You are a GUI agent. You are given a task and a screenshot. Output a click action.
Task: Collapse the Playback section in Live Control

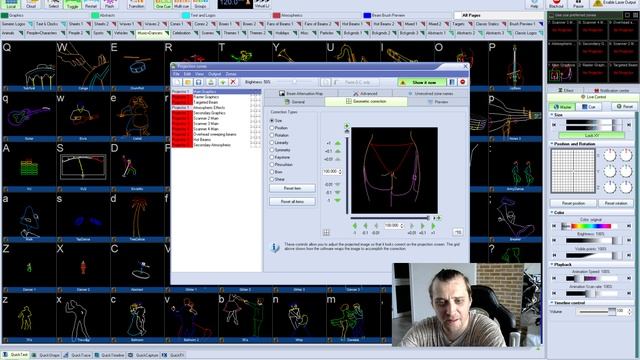coord(552,264)
